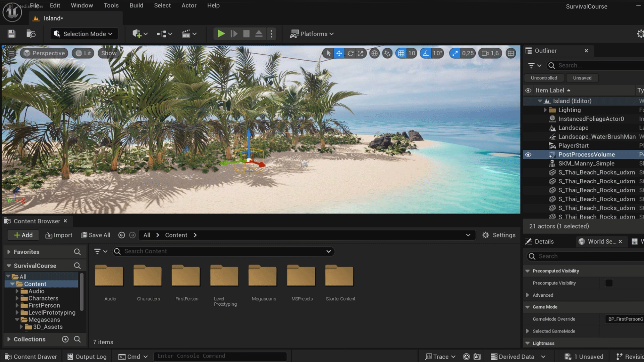Switch to the Scale tool
Viewport: 644px width, 362px height.
[361, 53]
